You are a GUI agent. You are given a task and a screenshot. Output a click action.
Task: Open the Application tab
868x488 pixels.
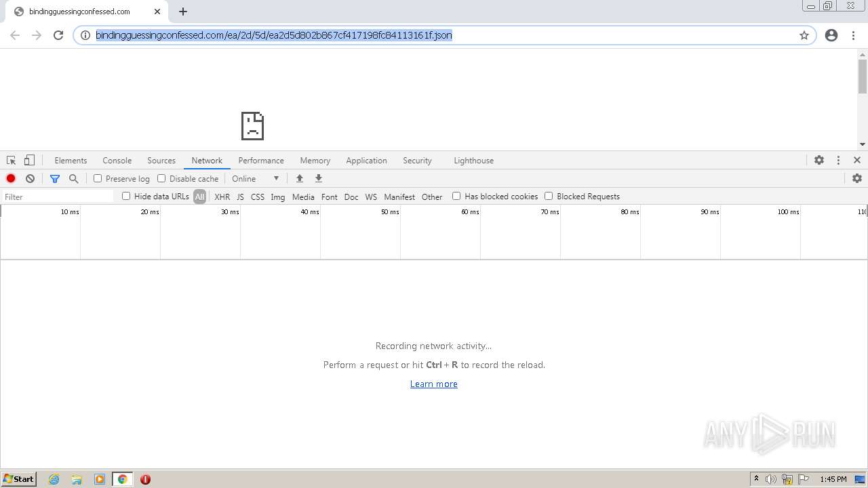click(366, 161)
